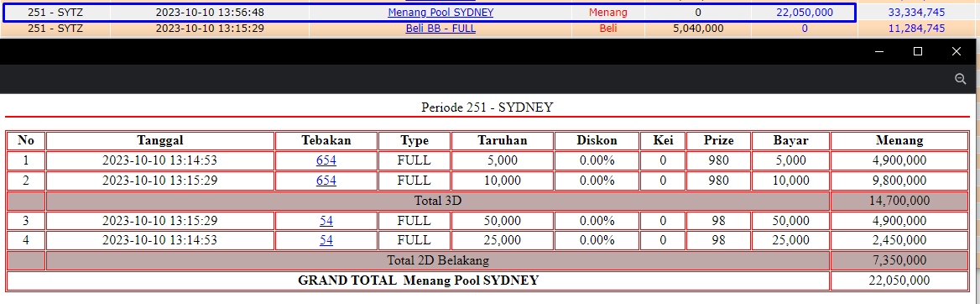Select the heading Periode 251 - SYDNEY
The height and width of the screenshot is (304, 980).
click(487, 107)
